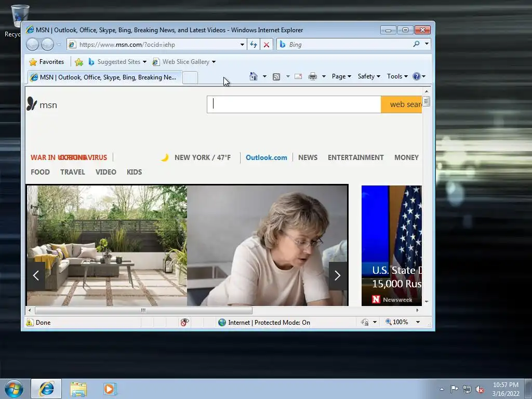Open the TRAVEL section link
Viewport: 532px width, 399px height.
(x=73, y=172)
